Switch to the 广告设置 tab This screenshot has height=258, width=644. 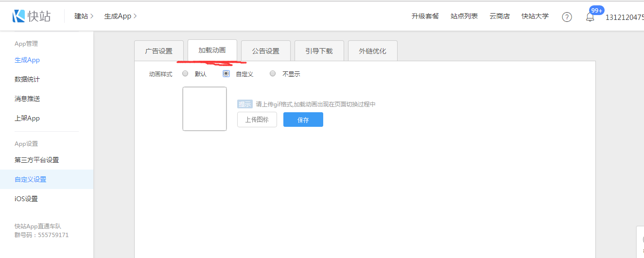(x=159, y=51)
